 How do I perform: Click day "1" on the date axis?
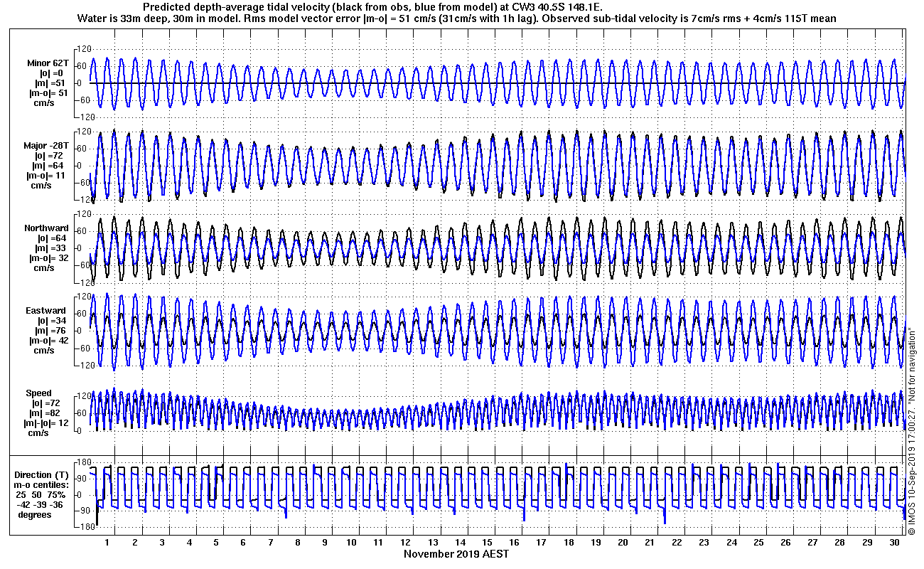click(x=107, y=543)
